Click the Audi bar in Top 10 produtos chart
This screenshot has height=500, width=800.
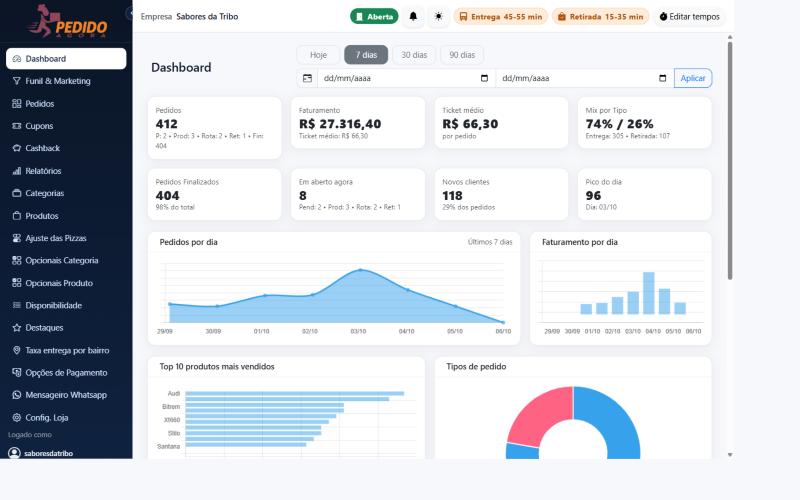294,393
